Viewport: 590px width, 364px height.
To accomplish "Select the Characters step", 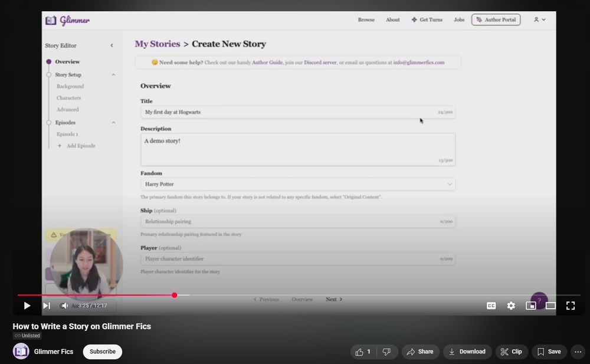I will (x=68, y=98).
